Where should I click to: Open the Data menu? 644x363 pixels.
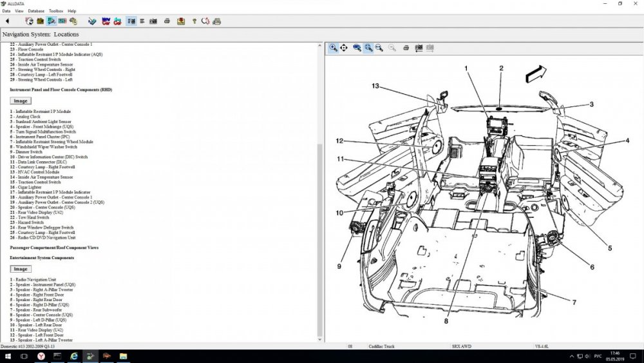tap(6, 11)
